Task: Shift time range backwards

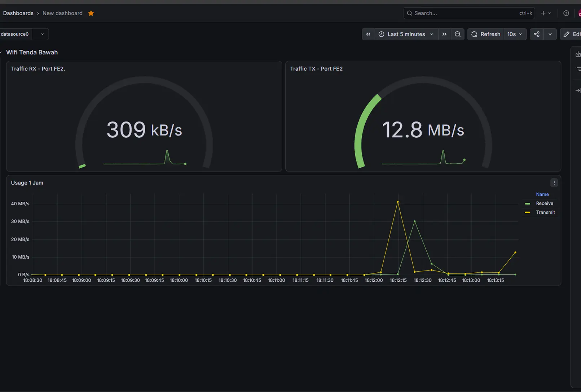Action: pyautogui.click(x=368, y=34)
